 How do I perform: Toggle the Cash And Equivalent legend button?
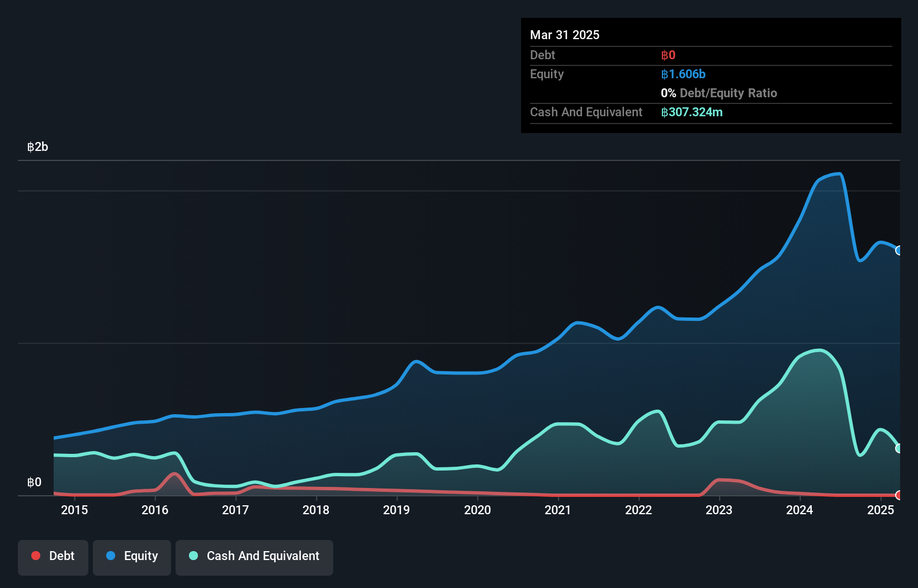coord(254,557)
